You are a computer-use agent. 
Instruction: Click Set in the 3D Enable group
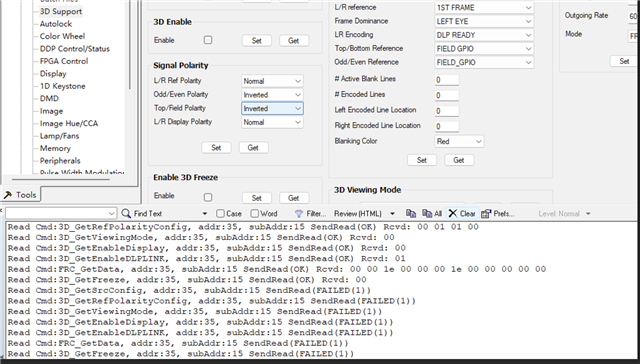coord(257,40)
